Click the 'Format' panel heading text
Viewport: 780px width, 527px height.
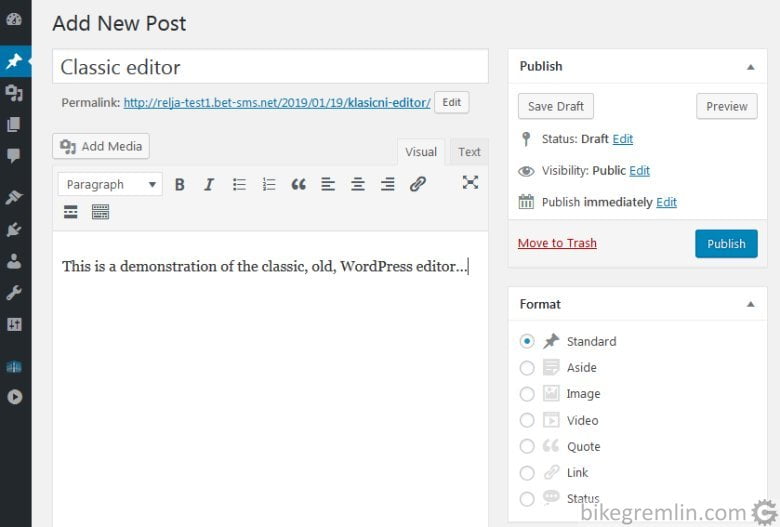540,304
